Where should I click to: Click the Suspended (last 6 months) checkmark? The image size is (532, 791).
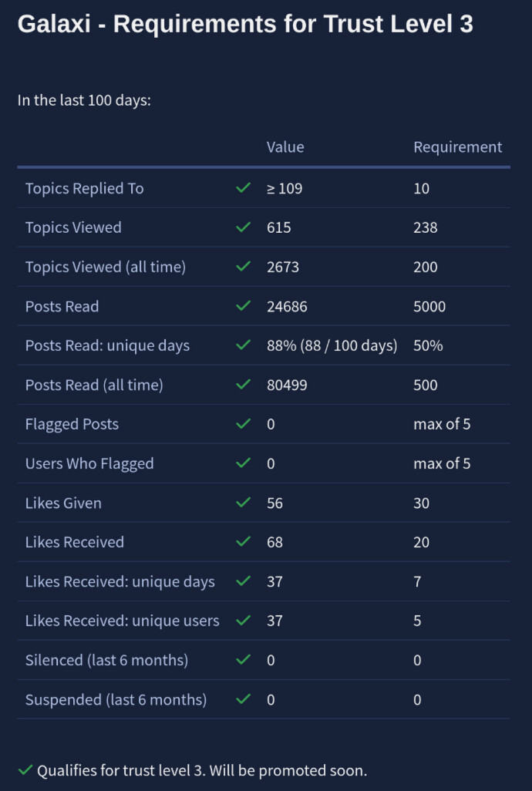(244, 699)
